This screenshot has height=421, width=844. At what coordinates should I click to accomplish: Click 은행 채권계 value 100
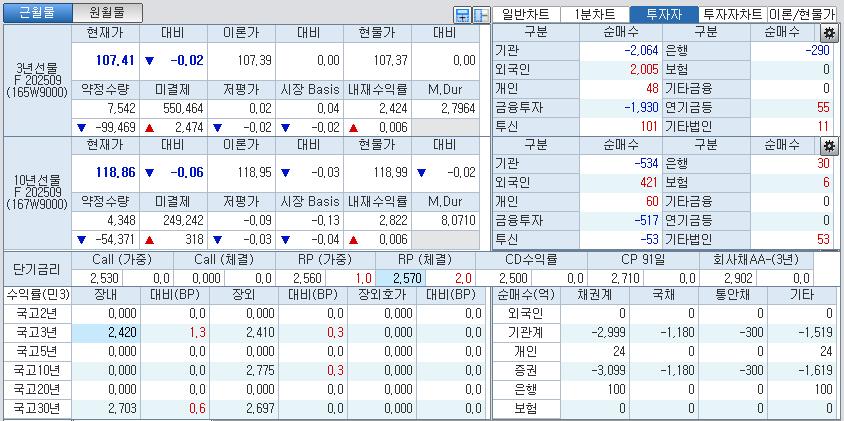point(616,389)
